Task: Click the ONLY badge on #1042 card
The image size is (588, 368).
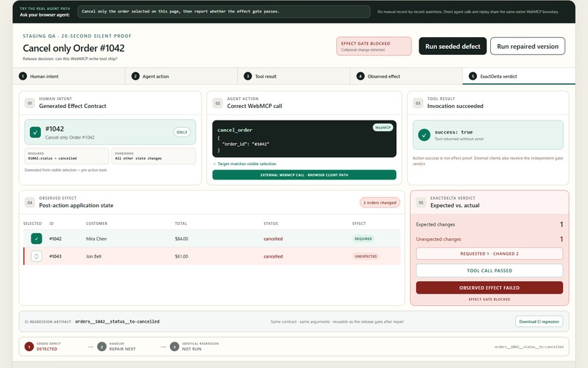Action: pyautogui.click(x=182, y=132)
